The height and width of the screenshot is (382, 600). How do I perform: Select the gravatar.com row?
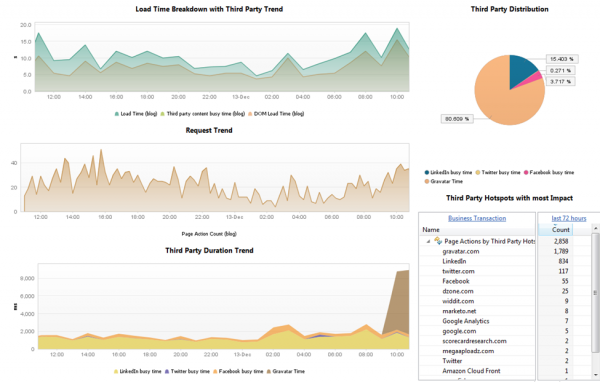[477, 251]
